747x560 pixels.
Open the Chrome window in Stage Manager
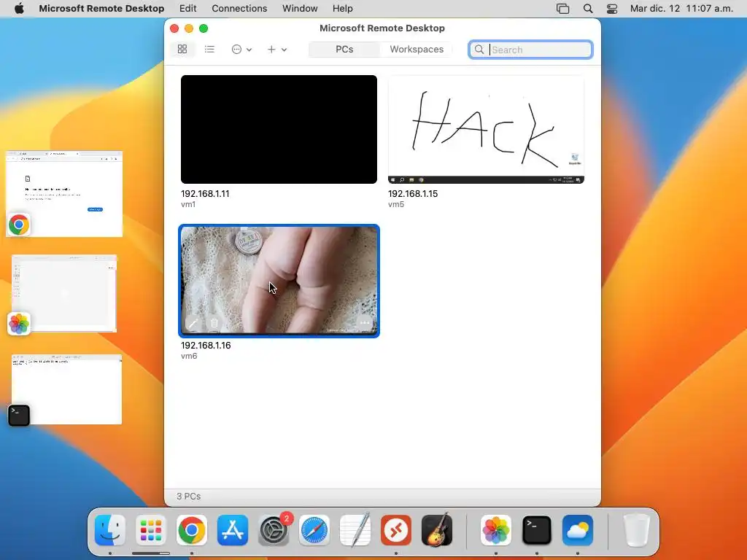64,194
